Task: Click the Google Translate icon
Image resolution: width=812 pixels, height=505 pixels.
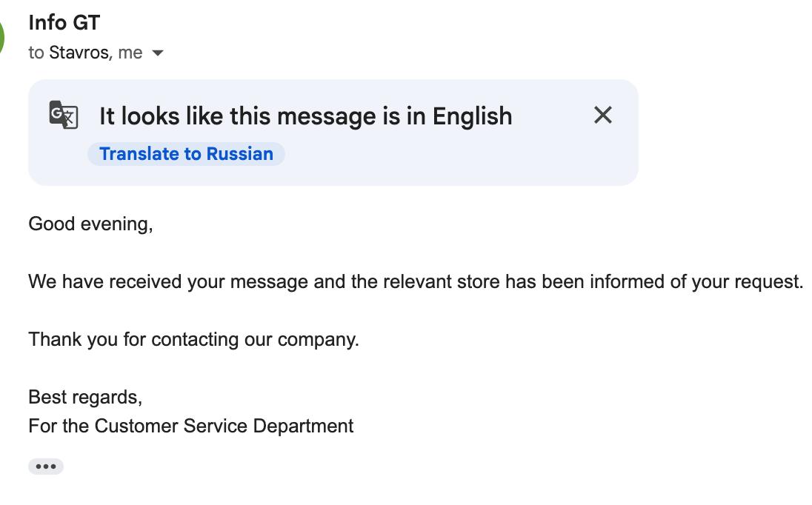Action: pyautogui.click(x=64, y=115)
